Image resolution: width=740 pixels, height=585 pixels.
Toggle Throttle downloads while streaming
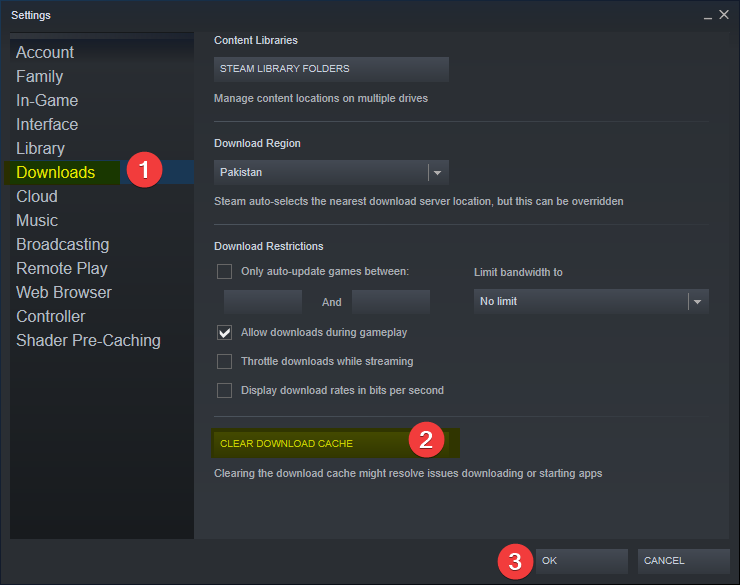225,361
